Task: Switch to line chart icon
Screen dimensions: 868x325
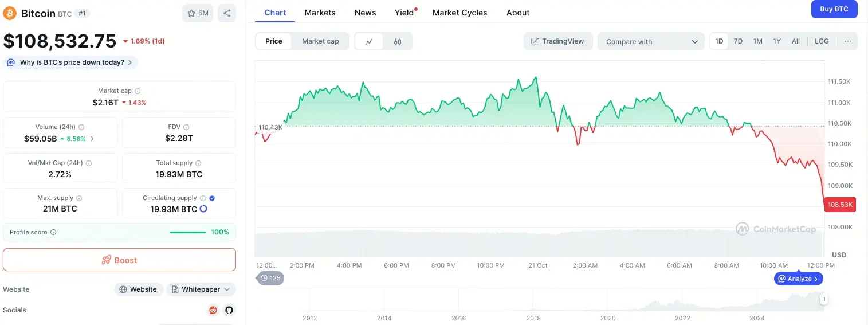Action: click(x=369, y=41)
